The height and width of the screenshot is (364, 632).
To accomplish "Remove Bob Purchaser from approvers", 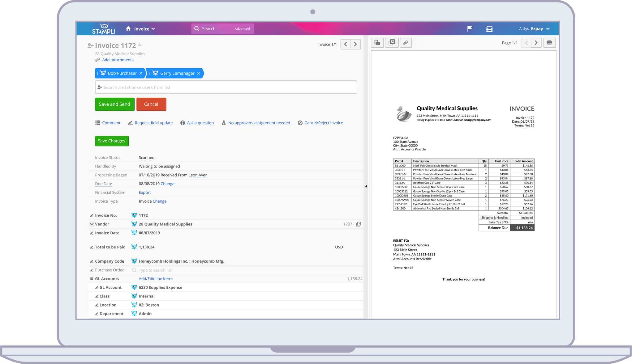I will click(141, 73).
